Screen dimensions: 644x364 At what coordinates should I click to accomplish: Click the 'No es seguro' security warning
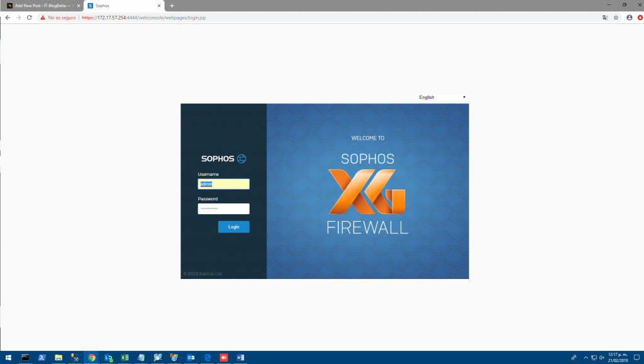[58, 18]
